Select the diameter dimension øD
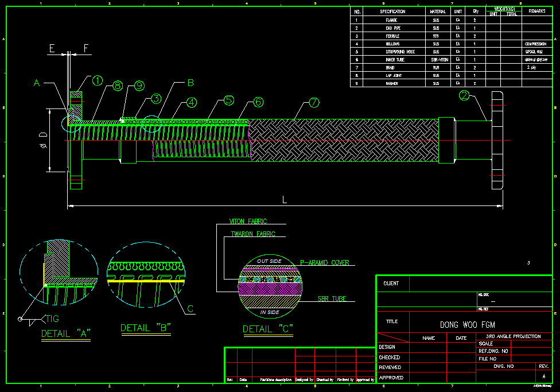The height and width of the screenshot is (392, 560). (x=43, y=140)
